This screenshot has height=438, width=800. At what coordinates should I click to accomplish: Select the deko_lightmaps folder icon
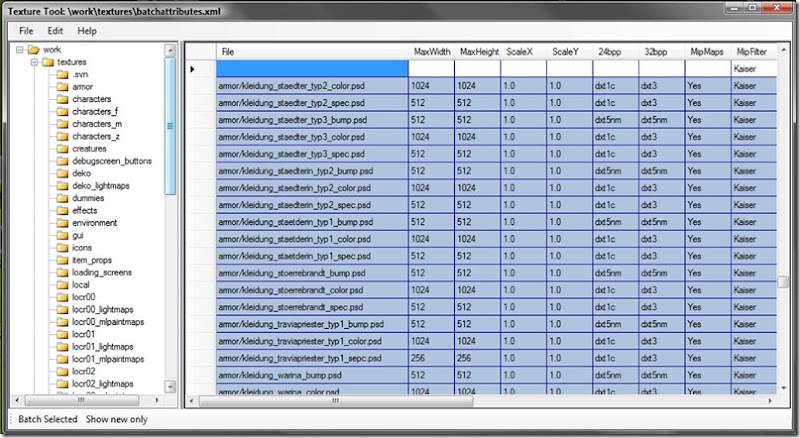point(62,186)
